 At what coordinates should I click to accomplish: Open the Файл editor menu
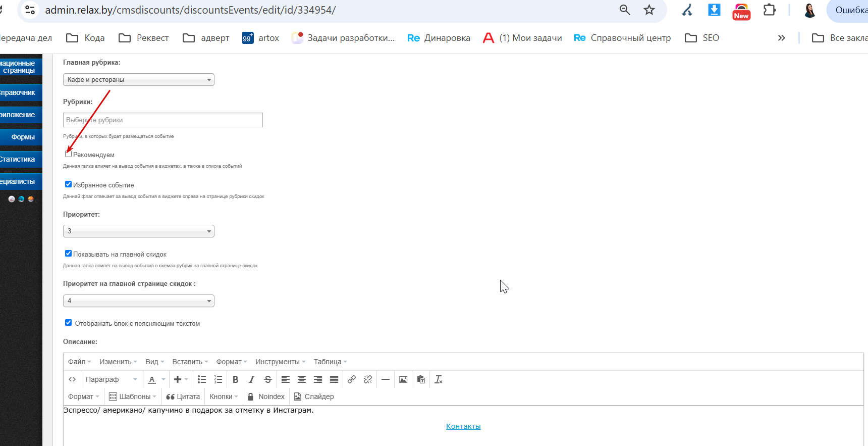[x=79, y=362]
